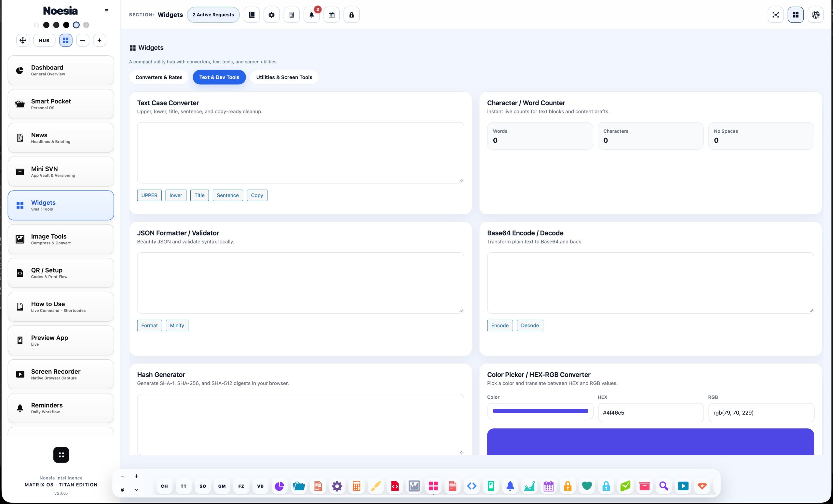Click the UPPER case button

pos(149,195)
